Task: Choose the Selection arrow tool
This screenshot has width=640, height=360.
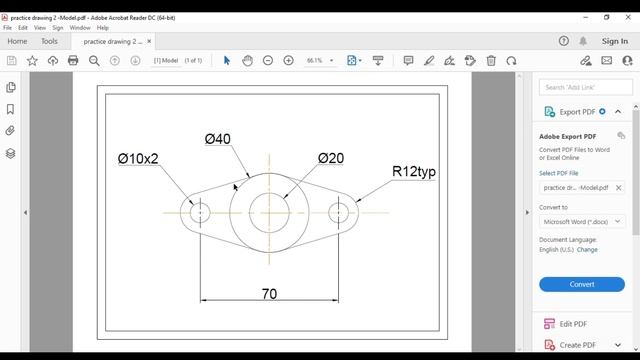Action: point(227,61)
